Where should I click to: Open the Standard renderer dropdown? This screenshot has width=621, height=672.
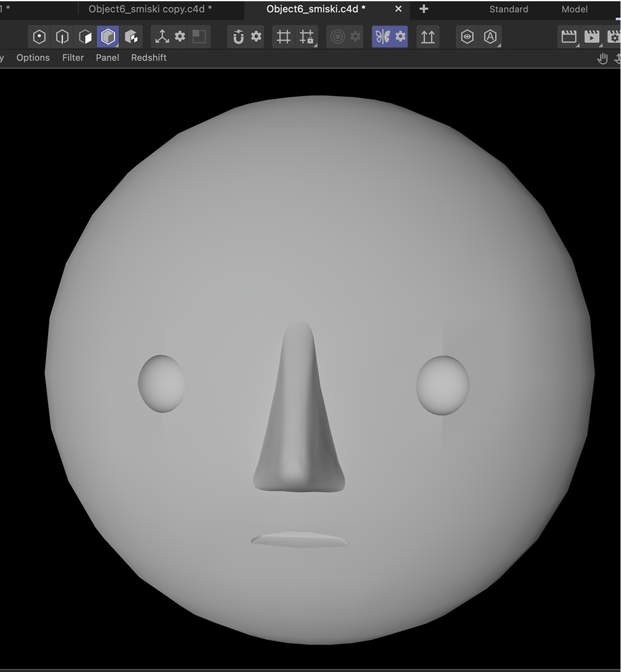[x=508, y=9]
